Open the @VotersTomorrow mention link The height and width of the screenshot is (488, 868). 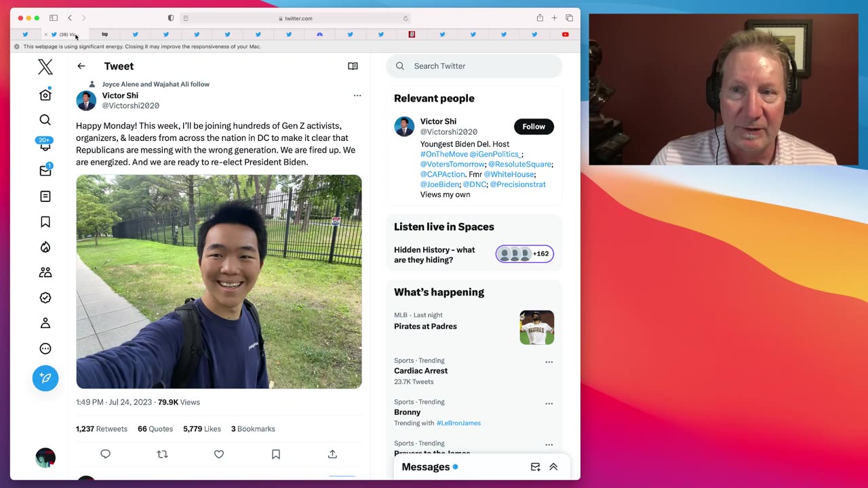click(453, 165)
